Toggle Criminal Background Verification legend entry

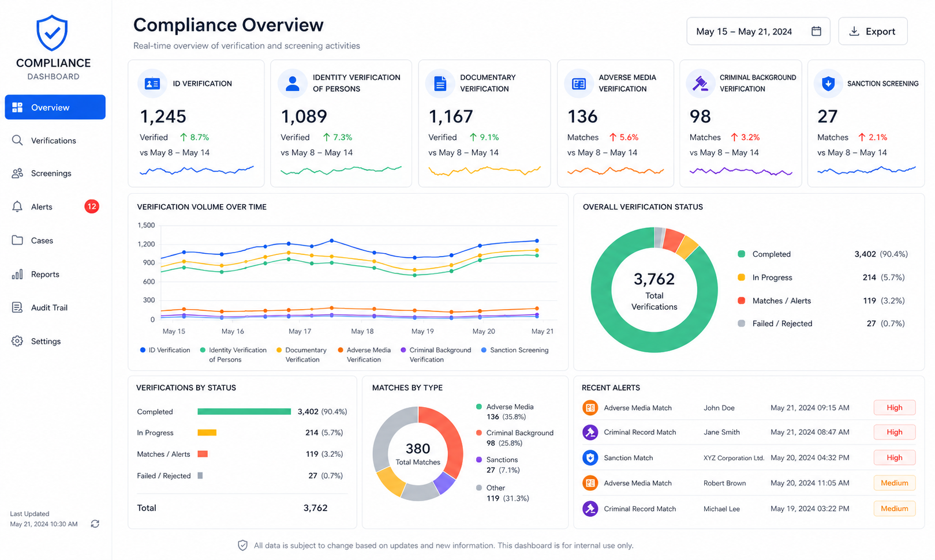coord(436,355)
